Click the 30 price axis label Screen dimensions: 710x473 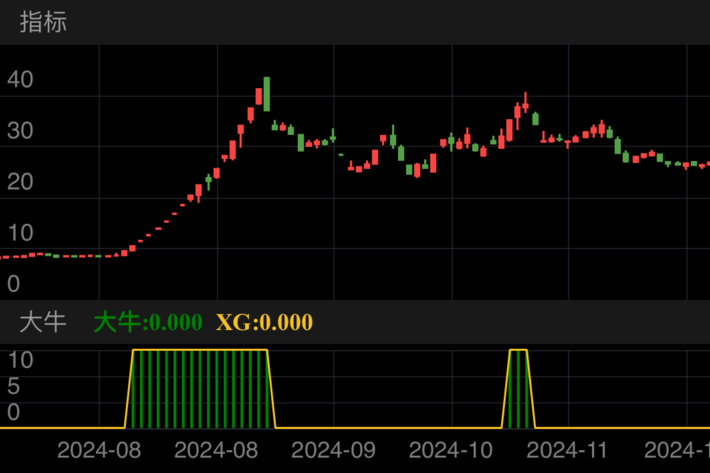20,131
